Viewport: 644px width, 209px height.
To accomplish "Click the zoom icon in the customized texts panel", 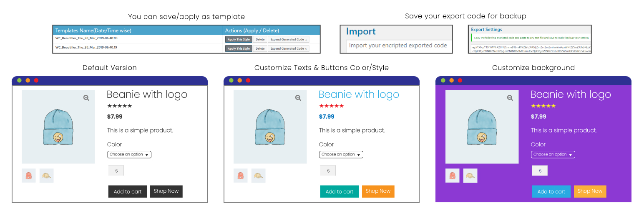I will (x=298, y=98).
